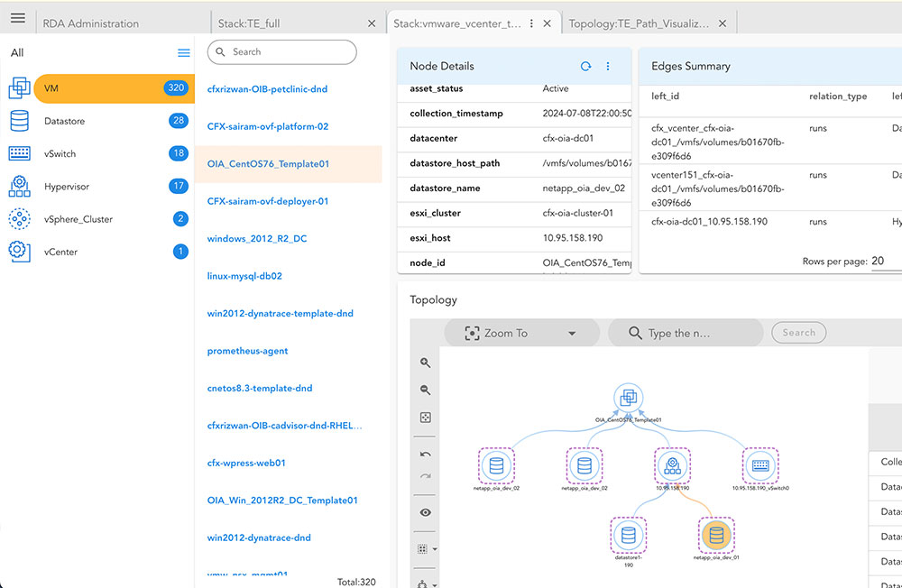Refresh the Node Details panel
Screen dimensions: 902x588
[x=585, y=66]
